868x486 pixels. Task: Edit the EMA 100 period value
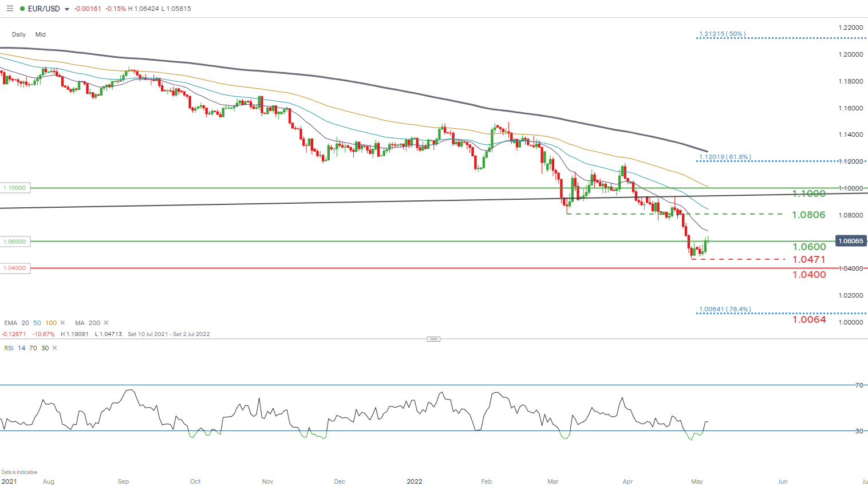pos(51,323)
